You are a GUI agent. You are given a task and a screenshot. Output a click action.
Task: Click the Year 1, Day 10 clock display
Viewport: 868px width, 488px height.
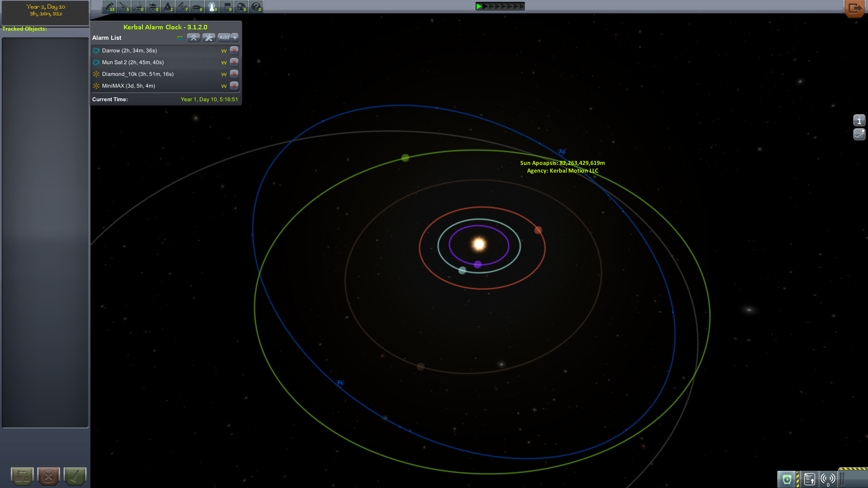click(46, 10)
